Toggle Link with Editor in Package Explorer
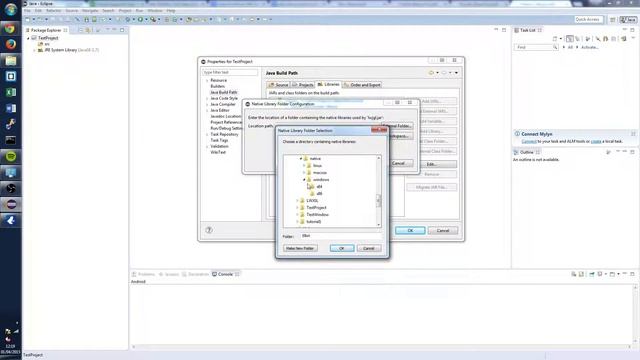This screenshot has height=360, width=640. click(x=88, y=30)
